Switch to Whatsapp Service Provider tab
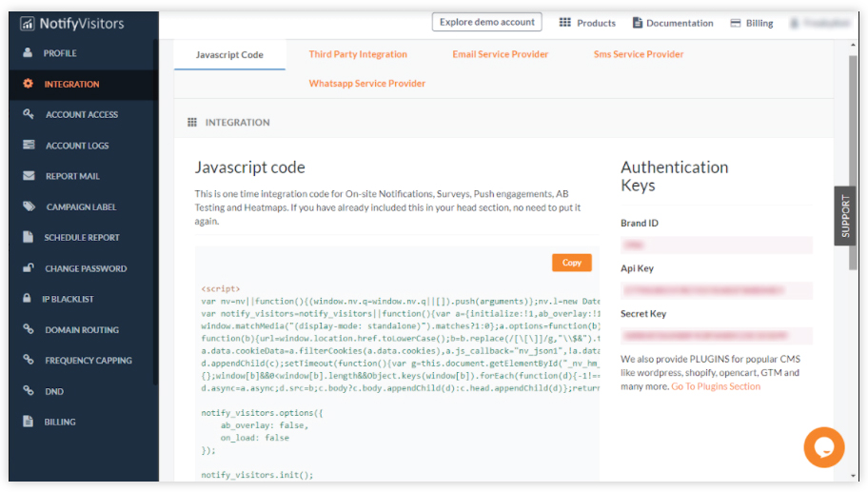 click(367, 84)
